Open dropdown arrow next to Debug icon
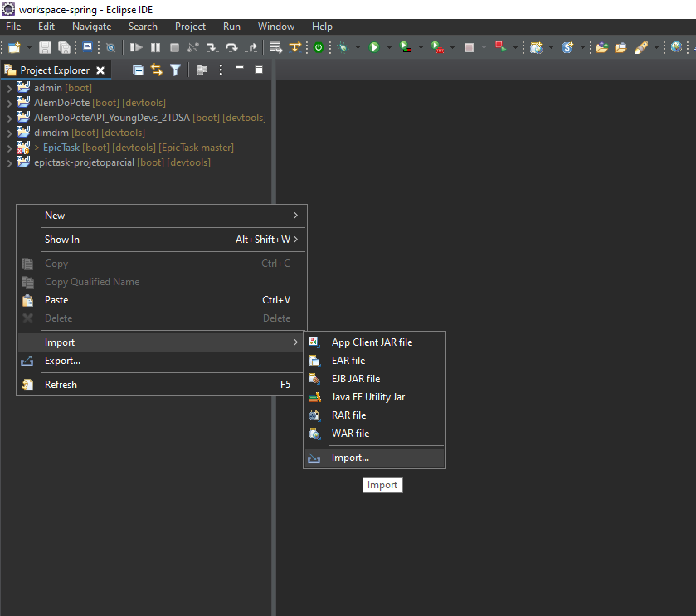696x616 pixels. click(358, 47)
